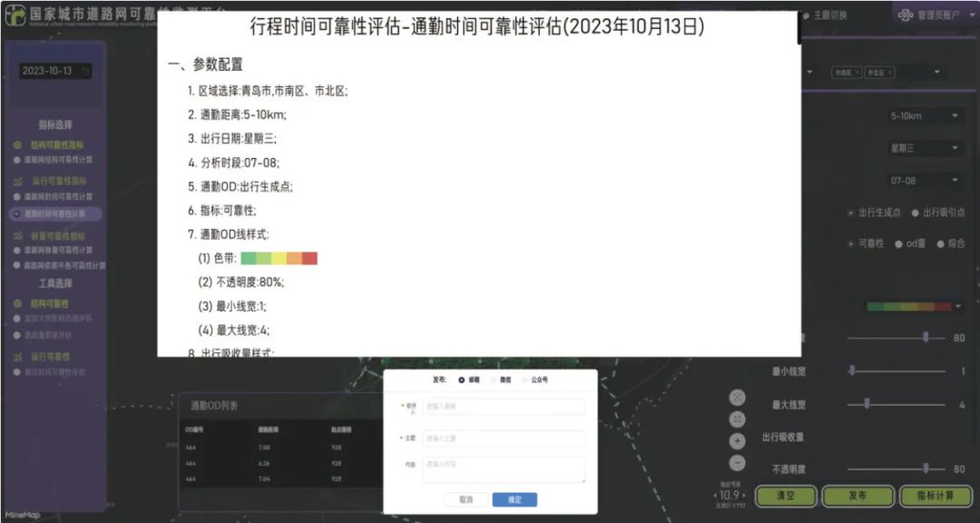Remove the 市北区 tag with its x
The width and height of the screenshot is (980, 523).
(x=889, y=73)
